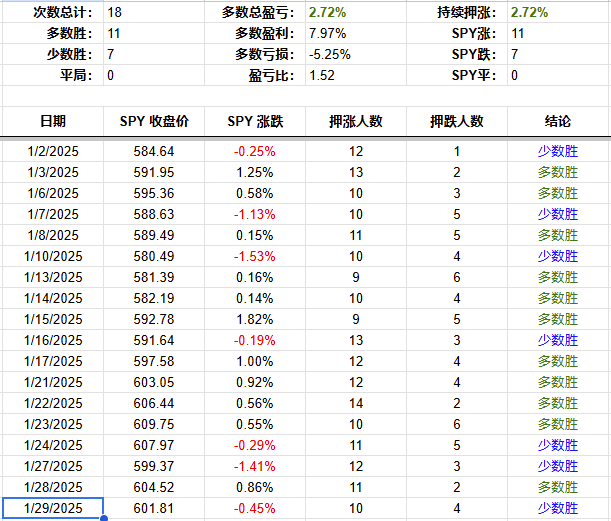Click the selected cell 1/29/2025
Screen dimensions: 611x521
53,509
